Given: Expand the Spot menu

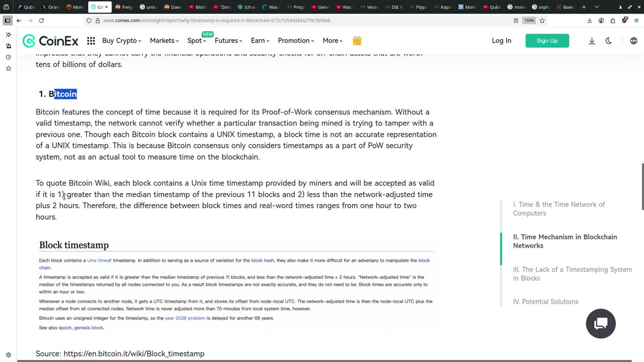Looking at the screenshot, I should point(197,41).
